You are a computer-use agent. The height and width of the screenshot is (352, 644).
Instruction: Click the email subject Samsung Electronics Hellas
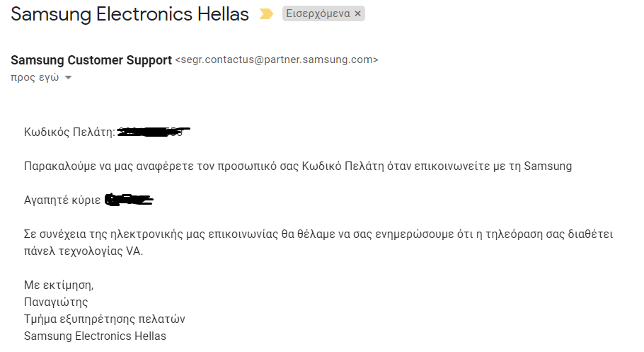(x=130, y=14)
